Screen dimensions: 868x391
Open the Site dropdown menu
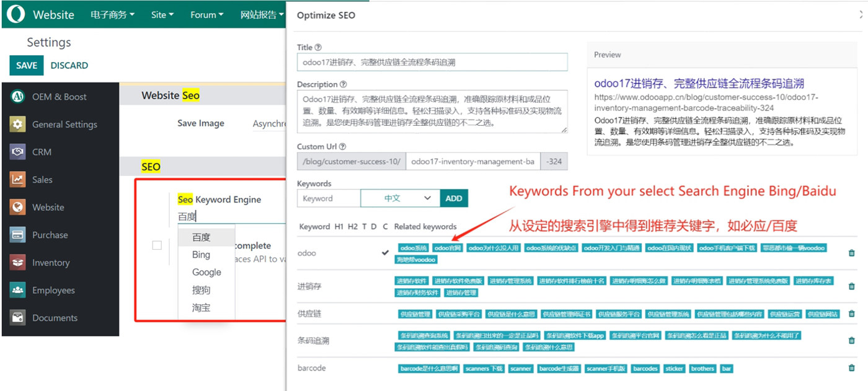pyautogui.click(x=162, y=15)
